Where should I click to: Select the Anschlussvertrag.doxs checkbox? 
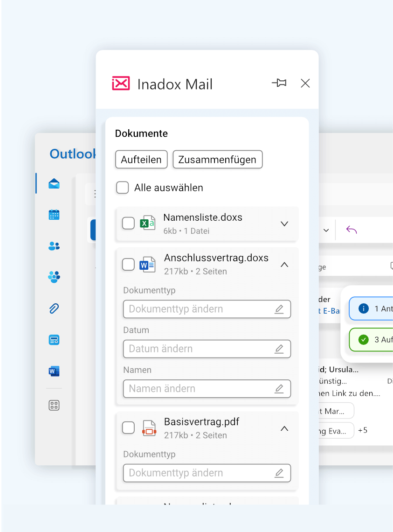tap(128, 264)
